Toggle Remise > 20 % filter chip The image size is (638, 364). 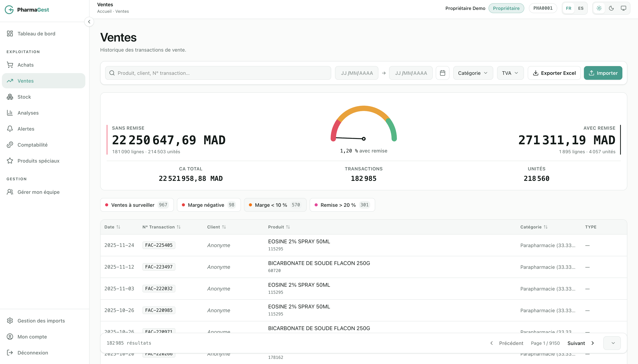pos(342,205)
